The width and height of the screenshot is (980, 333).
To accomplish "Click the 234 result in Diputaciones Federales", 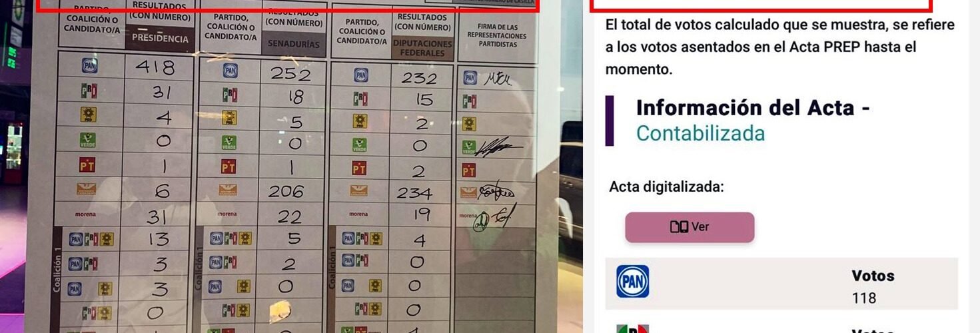I will [x=413, y=192].
